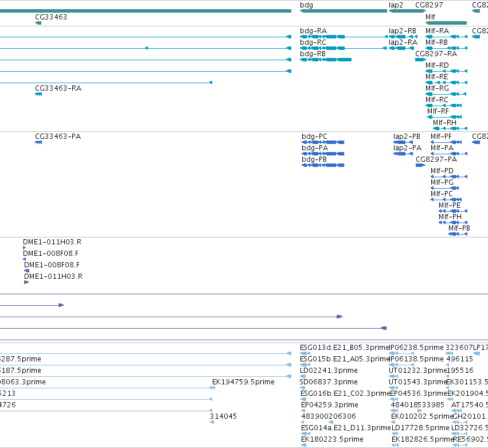
Task: Select EST IP06138.5prime
Action: click(x=401, y=365)
